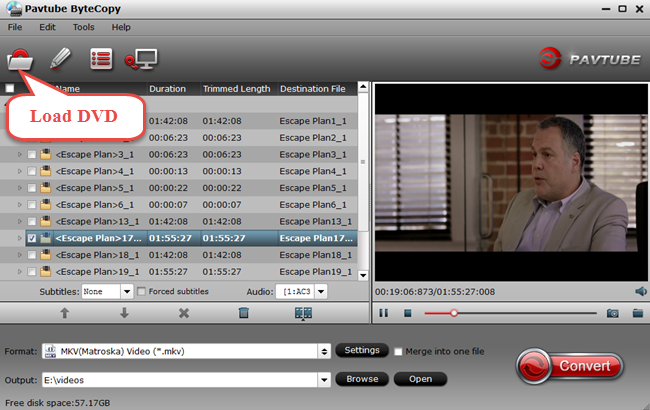Open the Edit pencil tool
The width and height of the screenshot is (650, 410).
pos(61,58)
